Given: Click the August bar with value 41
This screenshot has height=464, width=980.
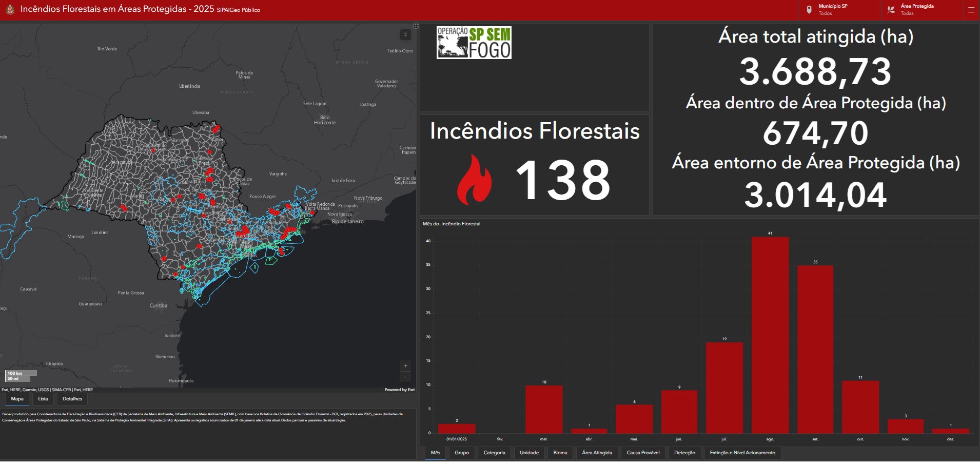Looking at the screenshot, I should click(x=770, y=335).
